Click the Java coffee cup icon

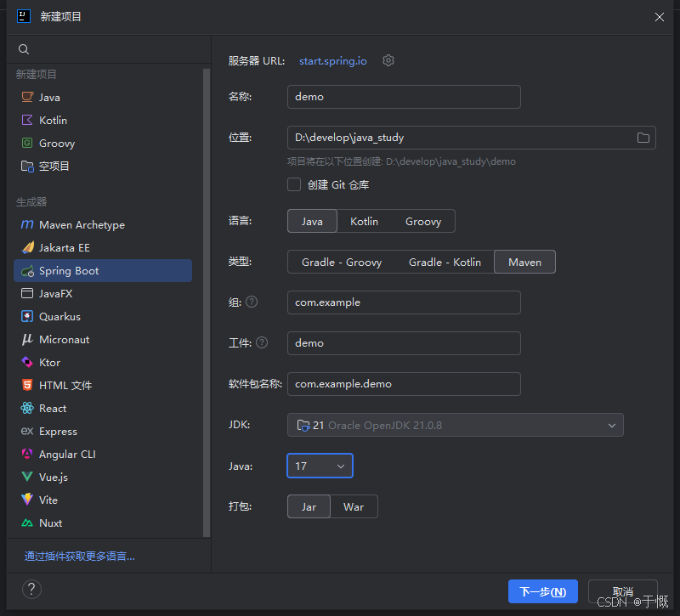(27, 97)
